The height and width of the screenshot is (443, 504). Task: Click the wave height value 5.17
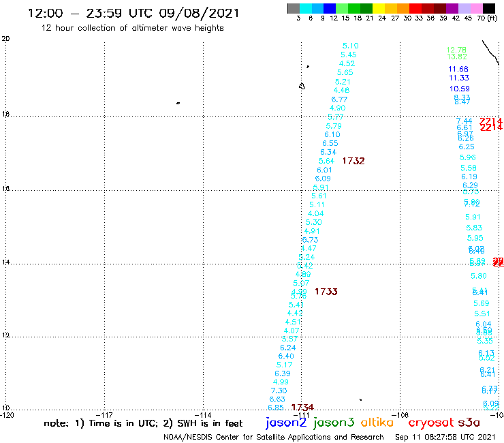(x=285, y=365)
